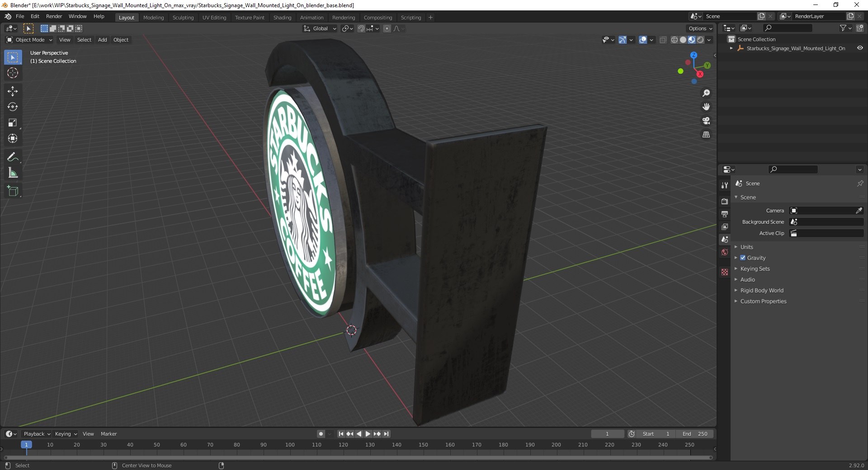Toggle proportional editing
868x470 pixels.
[387, 28]
